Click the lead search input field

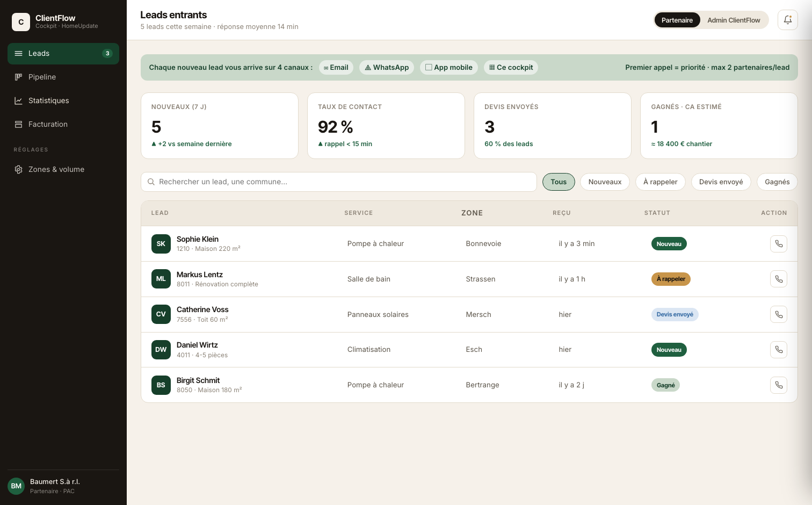(x=339, y=182)
